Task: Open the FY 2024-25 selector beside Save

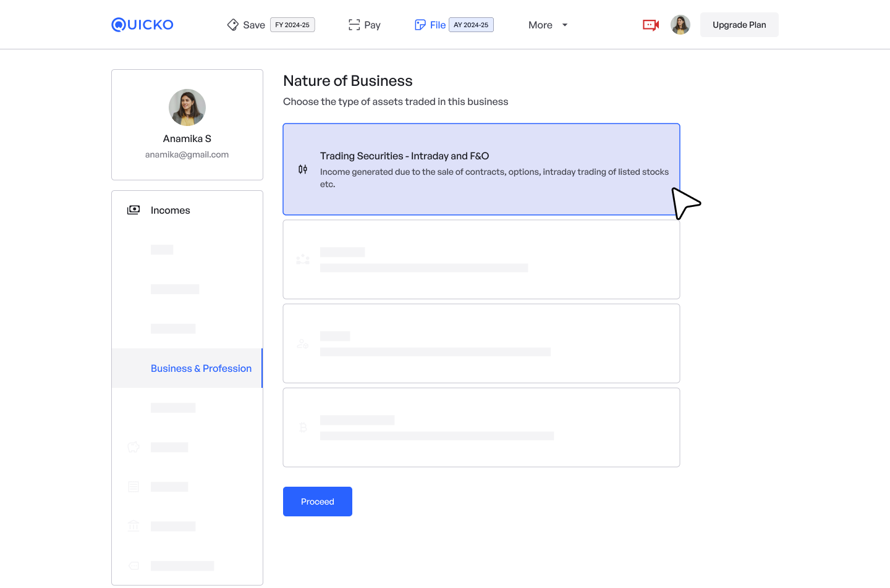Action: click(292, 25)
